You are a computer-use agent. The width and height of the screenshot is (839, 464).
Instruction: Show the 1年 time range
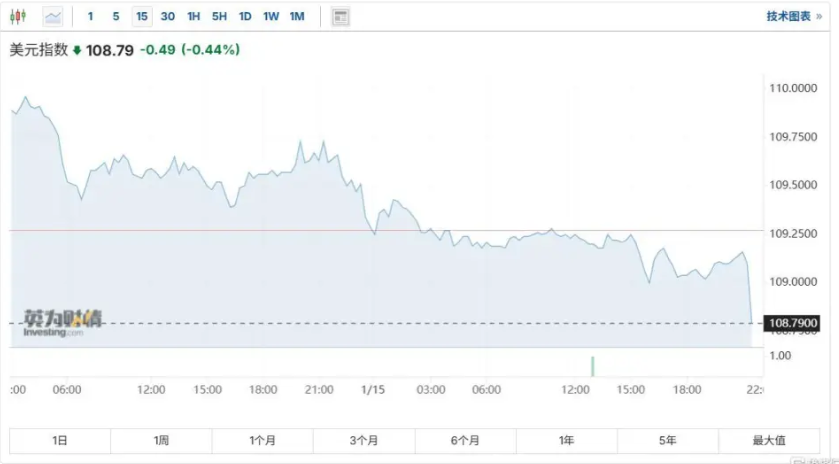click(567, 440)
